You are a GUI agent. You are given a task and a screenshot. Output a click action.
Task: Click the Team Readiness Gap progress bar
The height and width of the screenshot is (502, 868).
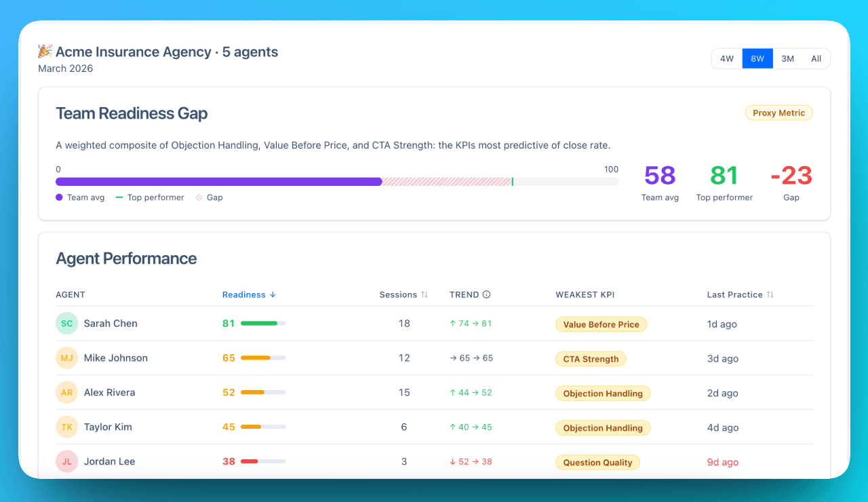click(x=337, y=181)
